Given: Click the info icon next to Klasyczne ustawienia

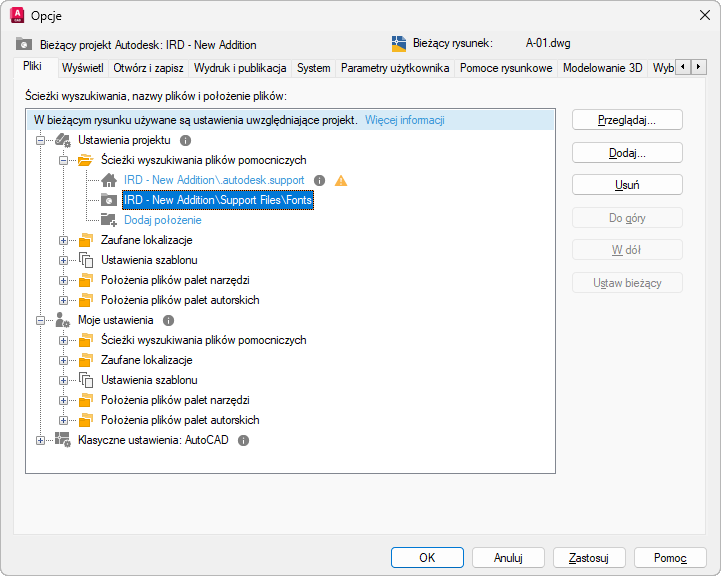Looking at the screenshot, I should (243, 440).
